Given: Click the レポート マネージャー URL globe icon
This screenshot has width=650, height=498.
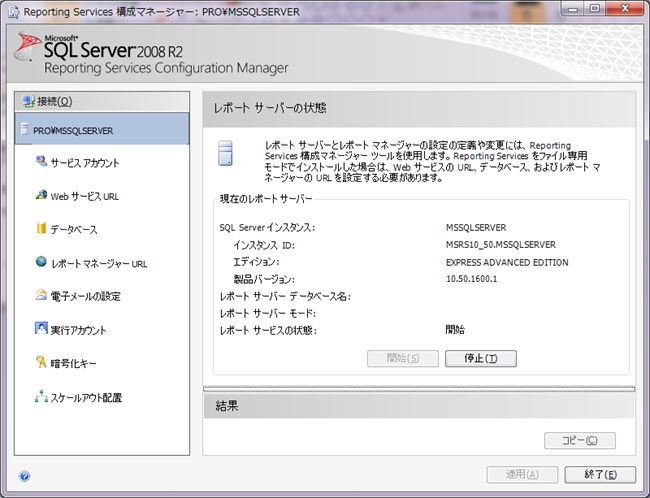Looking at the screenshot, I should click(x=41, y=262).
